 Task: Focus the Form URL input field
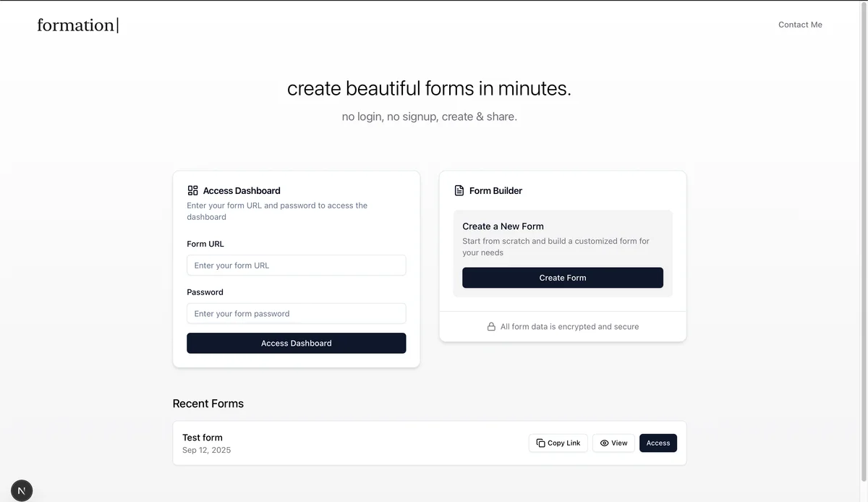point(296,265)
